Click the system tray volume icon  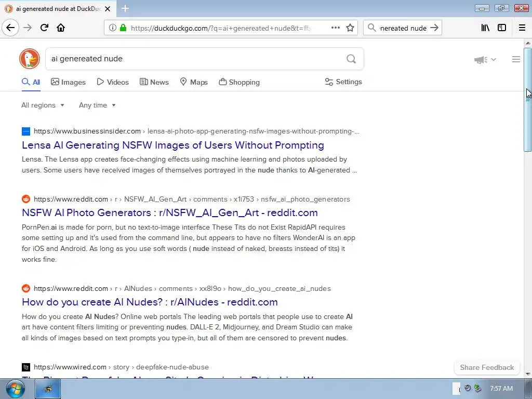coord(468,388)
